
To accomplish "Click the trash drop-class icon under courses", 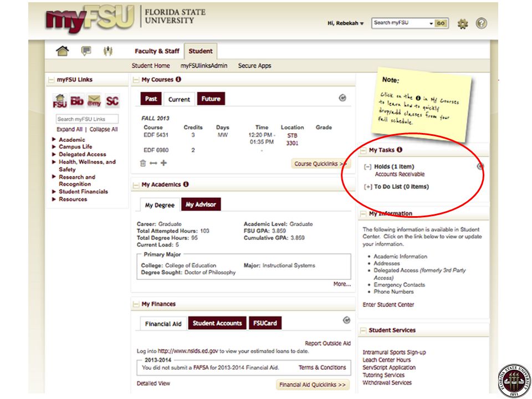I will [143, 163].
